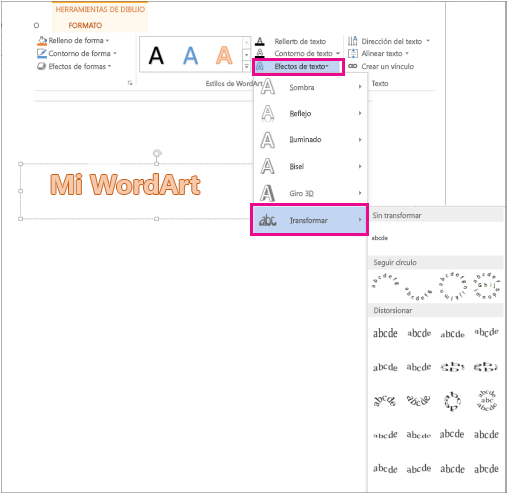This screenshot has width=507, height=493.
Task: Choose the circle follow path transform
Action: tap(453, 286)
